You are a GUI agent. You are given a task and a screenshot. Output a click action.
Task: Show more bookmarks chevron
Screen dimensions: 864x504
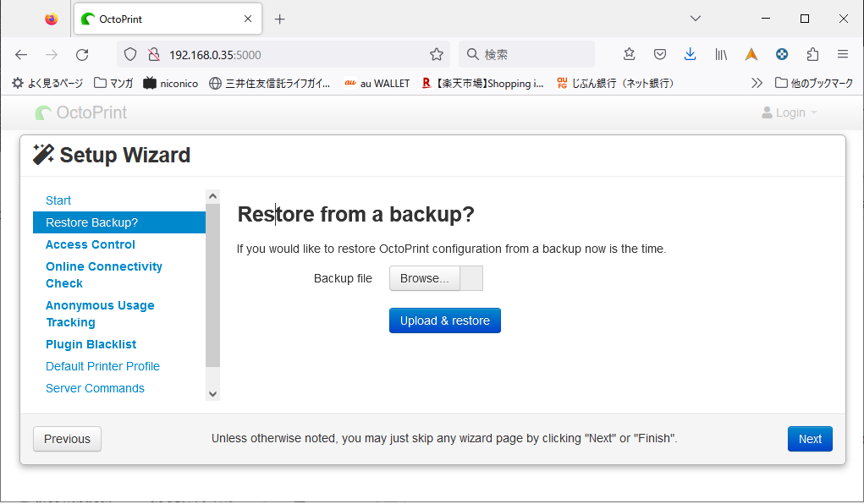pos(757,83)
